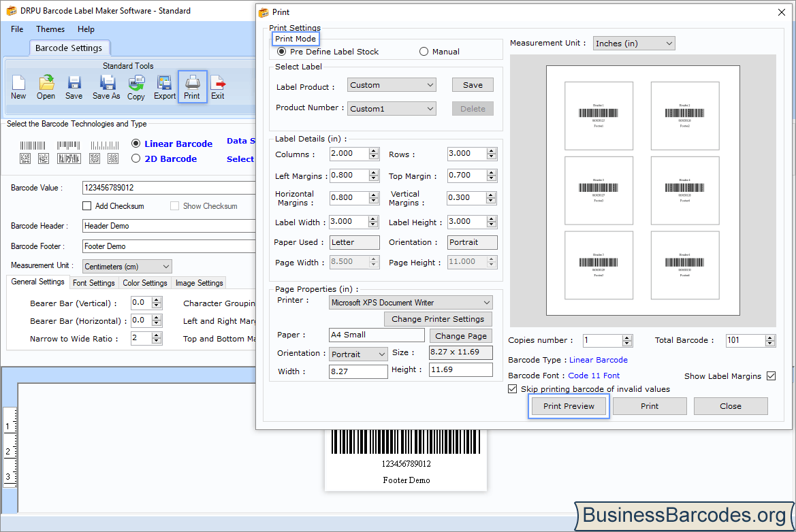Open the page Orientation Portrait dropdown
796x532 pixels.
tap(358, 354)
